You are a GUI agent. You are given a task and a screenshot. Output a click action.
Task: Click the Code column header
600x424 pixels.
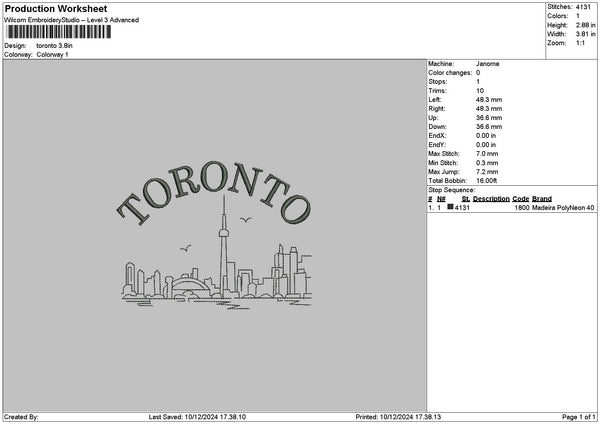pos(520,199)
